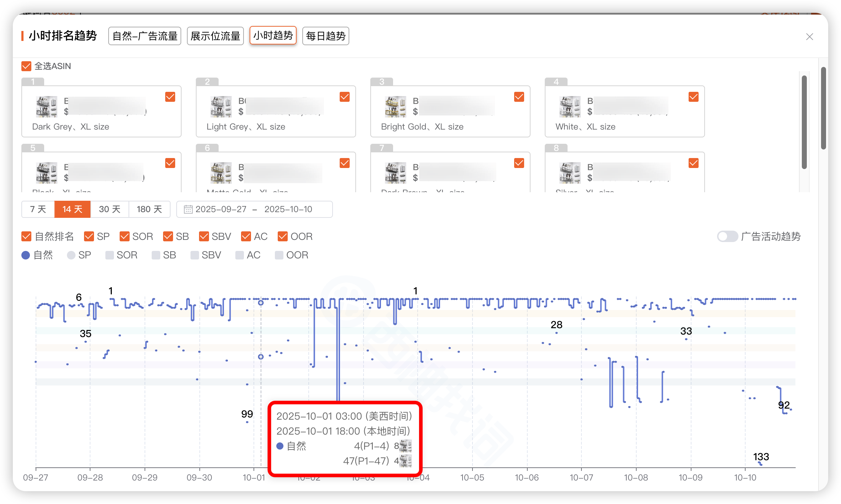
Task: Open the date range picker field
Action: tap(254, 209)
